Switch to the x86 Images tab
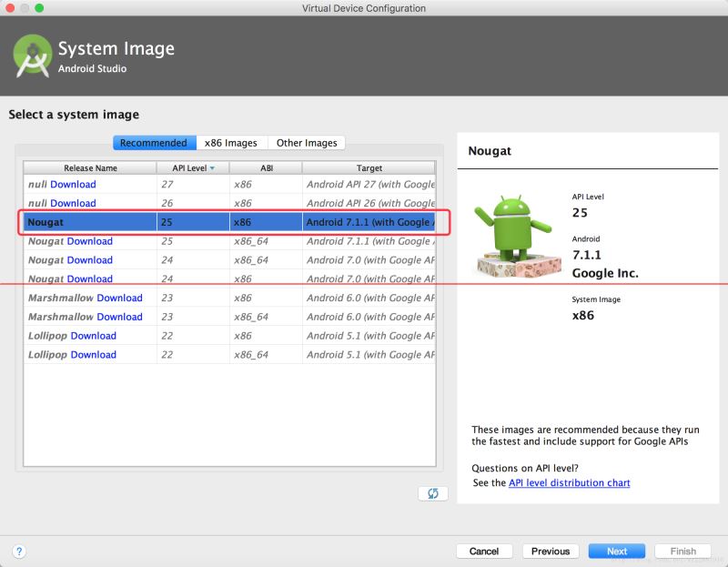This screenshot has height=567, width=728. [230, 143]
